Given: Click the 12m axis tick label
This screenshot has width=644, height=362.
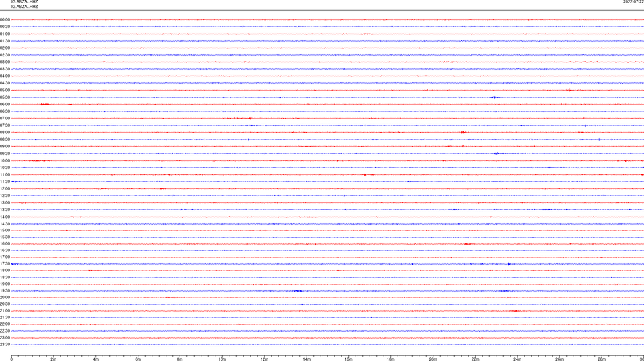Looking at the screenshot, I should pyautogui.click(x=264, y=359).
